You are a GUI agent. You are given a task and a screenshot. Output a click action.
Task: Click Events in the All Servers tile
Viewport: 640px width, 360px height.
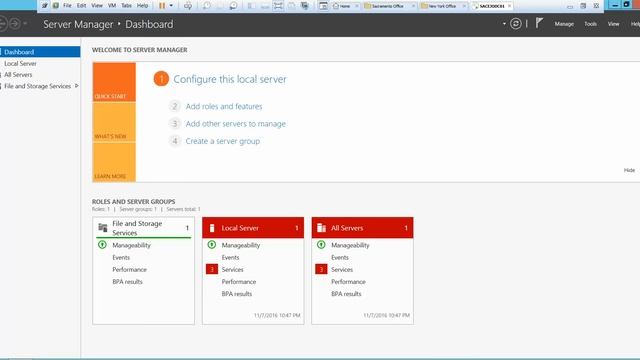(340, 257)
